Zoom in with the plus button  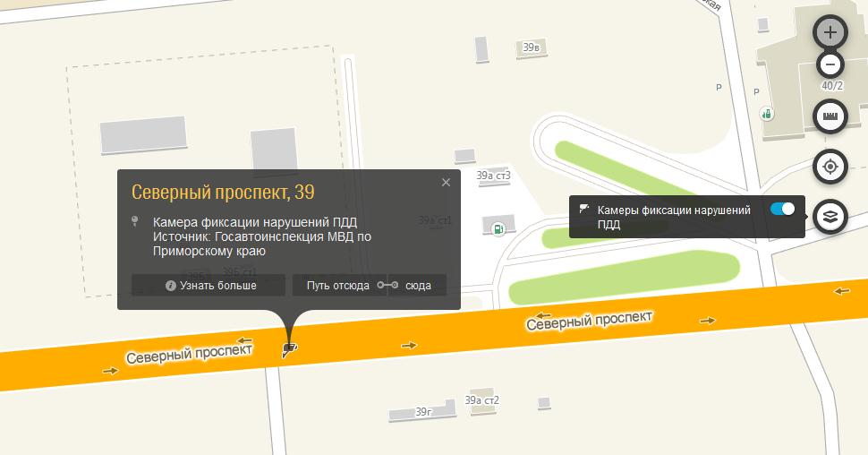tap(830, 33)
